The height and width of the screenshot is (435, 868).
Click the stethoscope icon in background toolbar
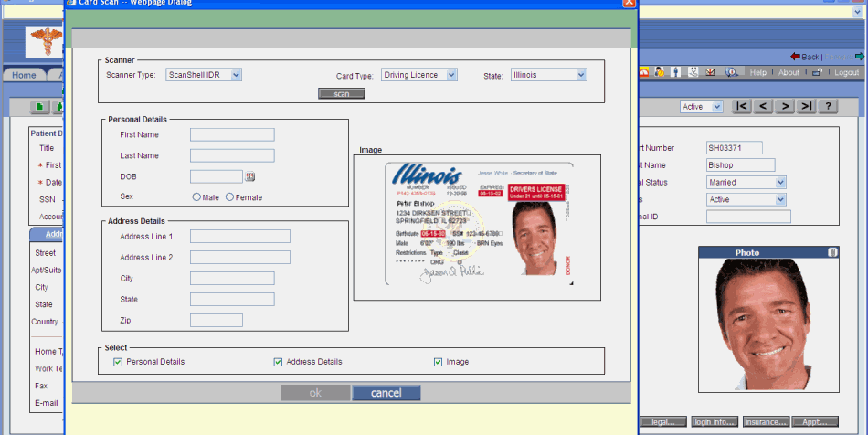pos(693,72)
